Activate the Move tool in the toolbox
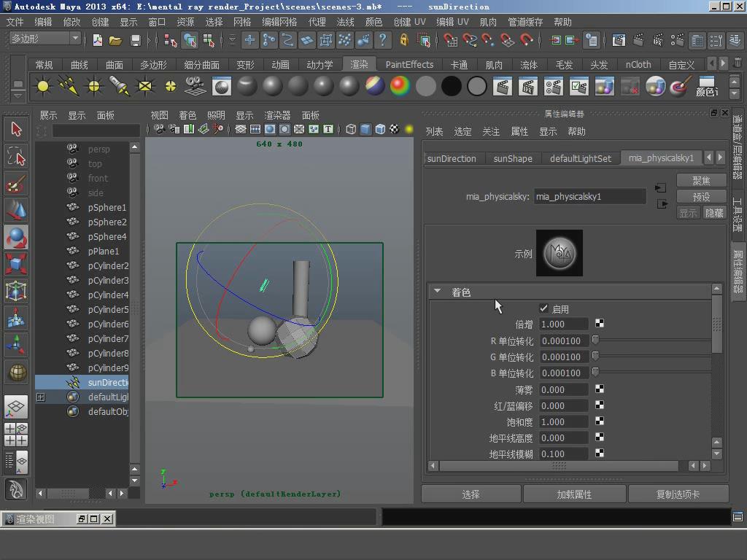Viewport: 747px width, 560px height. coord(16,210)
